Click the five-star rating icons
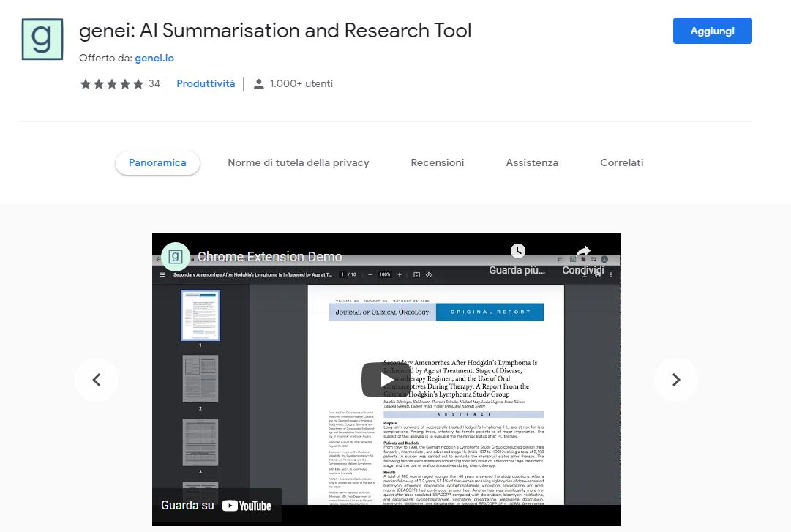 pyautogui.click(x=112, y=83)
